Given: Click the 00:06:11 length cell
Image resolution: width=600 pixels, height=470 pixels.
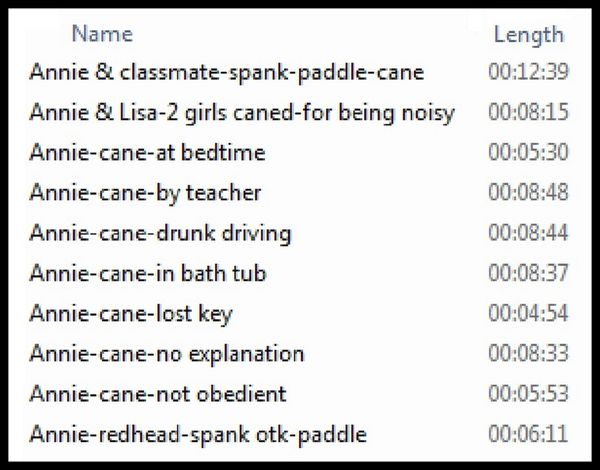Looking at the screenshot, I should (x=528, y=434).
